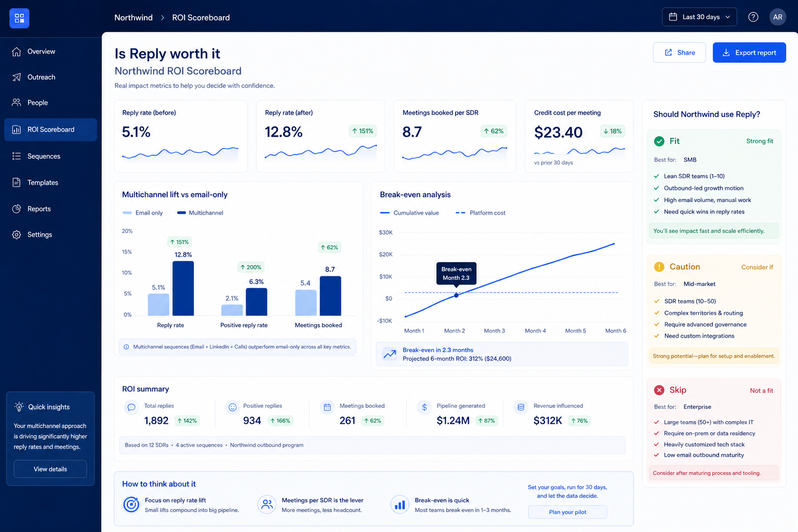Click the Pipeline generated dollar icon

pyautogui.click(x=424, y=407)
